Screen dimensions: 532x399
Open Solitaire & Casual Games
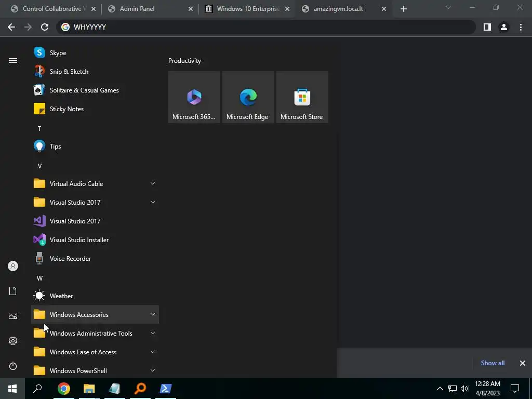tap(95, 90)
